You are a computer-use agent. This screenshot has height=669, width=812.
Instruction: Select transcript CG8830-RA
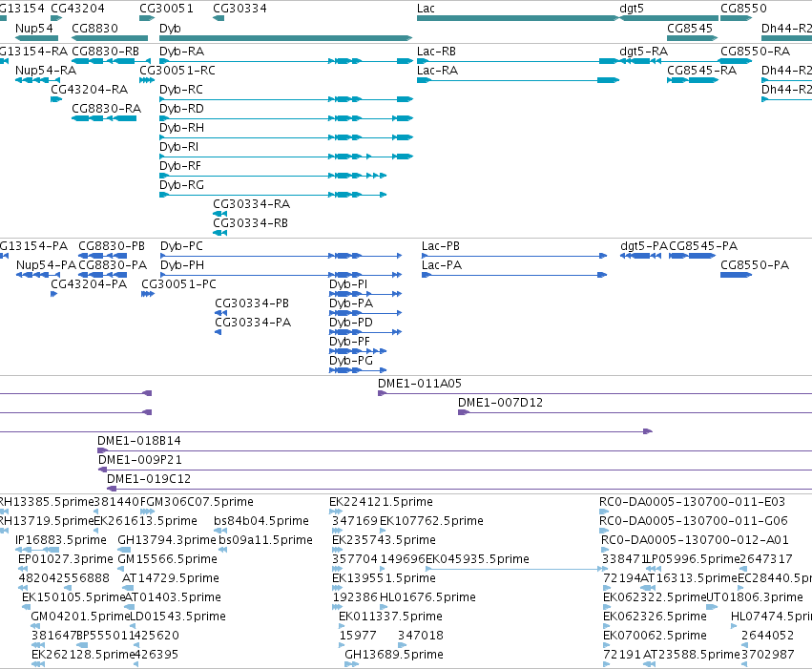(x=106, y=109)
